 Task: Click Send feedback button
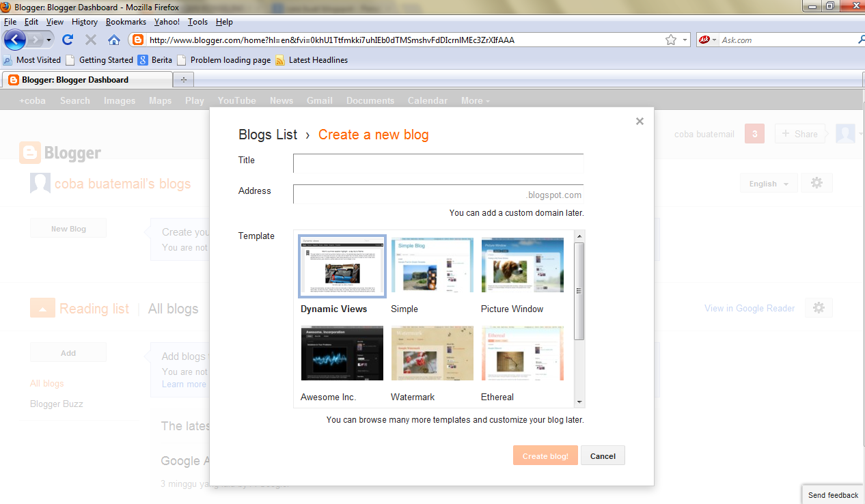(833, 495)
